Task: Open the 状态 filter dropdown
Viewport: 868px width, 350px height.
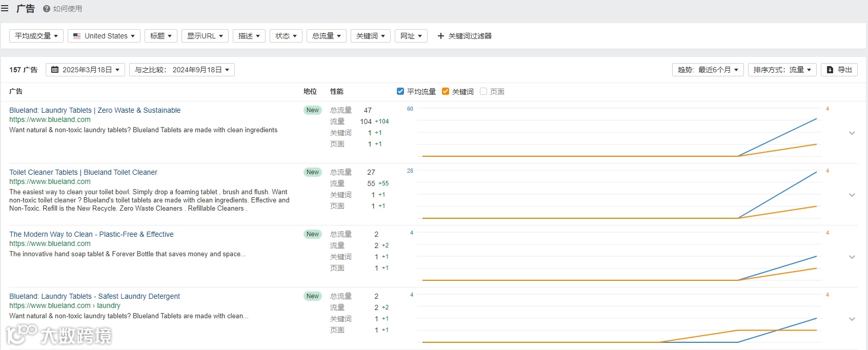Action: (x=286, y=36)
